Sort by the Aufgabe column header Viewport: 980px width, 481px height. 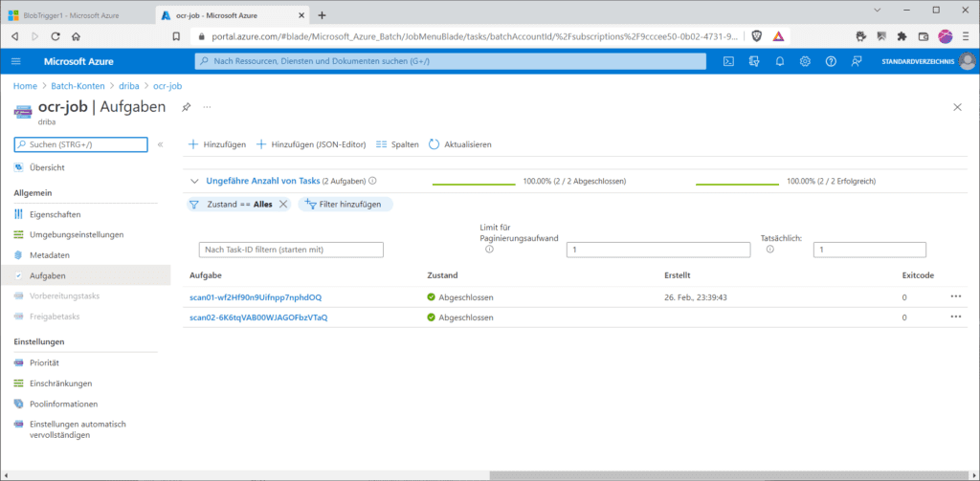tap(206, 275)
